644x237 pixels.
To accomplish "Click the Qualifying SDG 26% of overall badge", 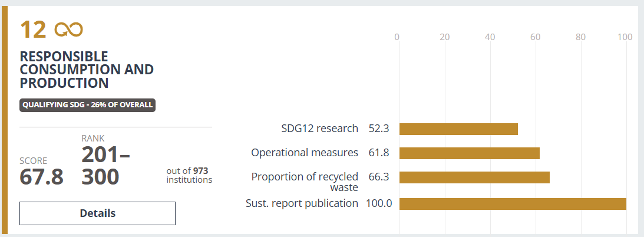I will (87, 105).
